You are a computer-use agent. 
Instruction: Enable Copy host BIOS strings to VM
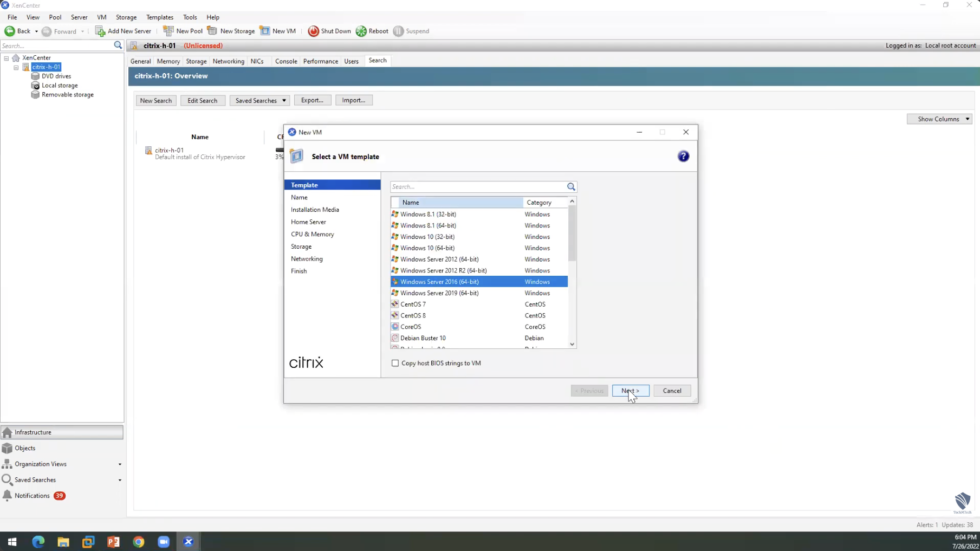point(395,363)
